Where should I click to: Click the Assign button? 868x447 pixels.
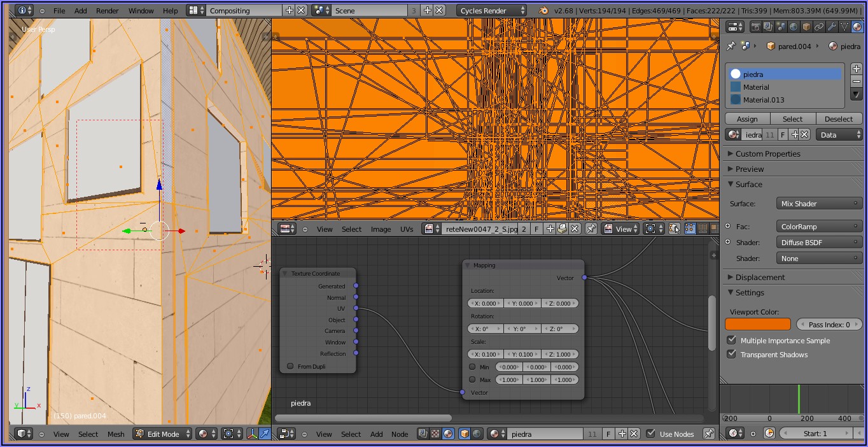[x=747, y=119]
